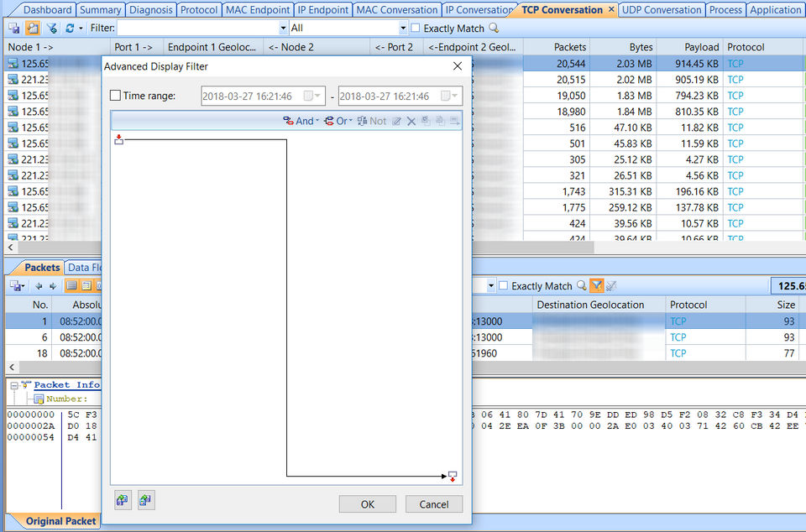Close the Advanced Display Filter dialog

click(458, 66)
